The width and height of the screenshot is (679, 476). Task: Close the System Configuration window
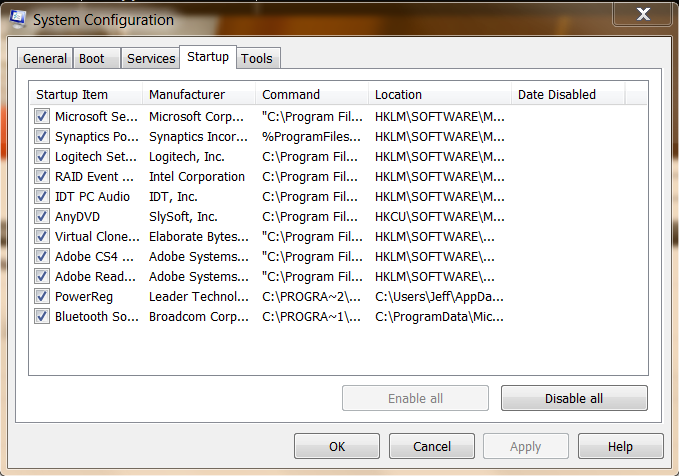[x=643, y=14]
